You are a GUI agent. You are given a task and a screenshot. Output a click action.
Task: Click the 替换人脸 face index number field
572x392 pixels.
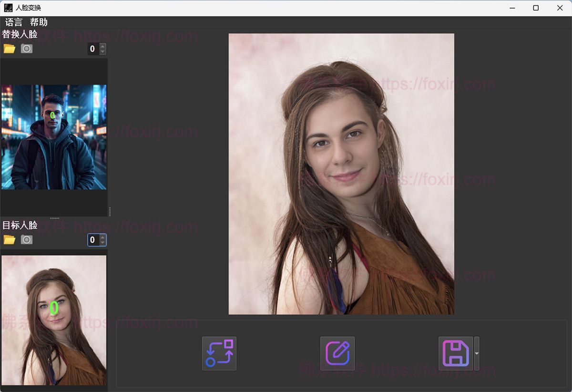coord(92,49)
